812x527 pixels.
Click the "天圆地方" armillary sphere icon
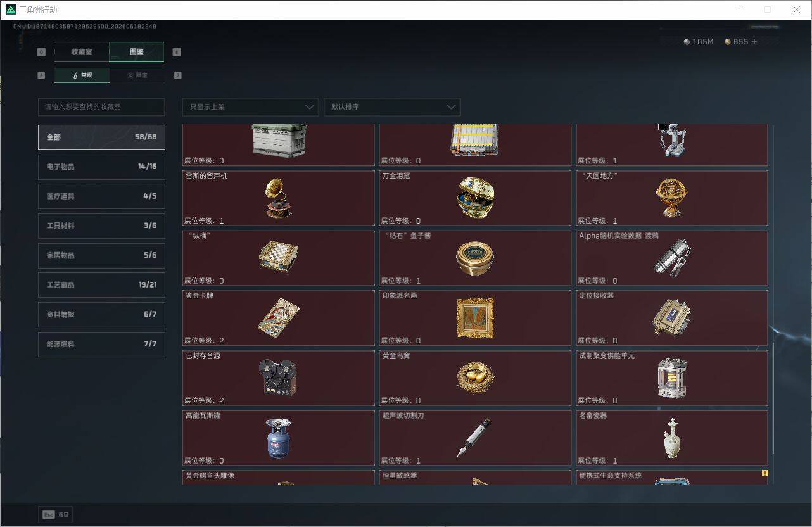coord(671,198)
